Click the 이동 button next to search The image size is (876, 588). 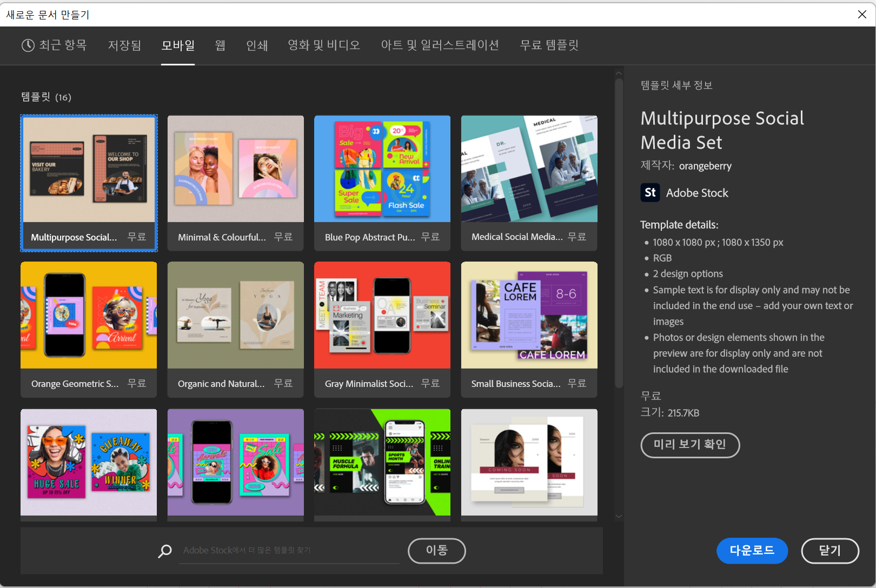point(436,551)
